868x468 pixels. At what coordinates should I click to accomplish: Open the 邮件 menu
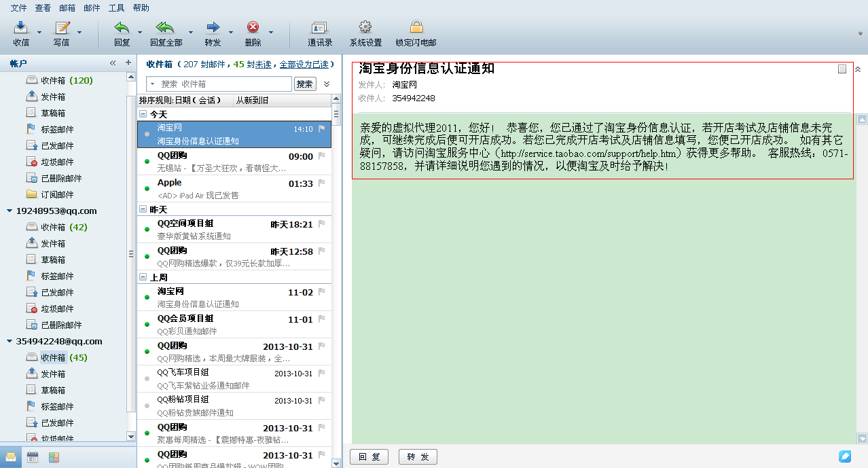click(x=92, y=8)
